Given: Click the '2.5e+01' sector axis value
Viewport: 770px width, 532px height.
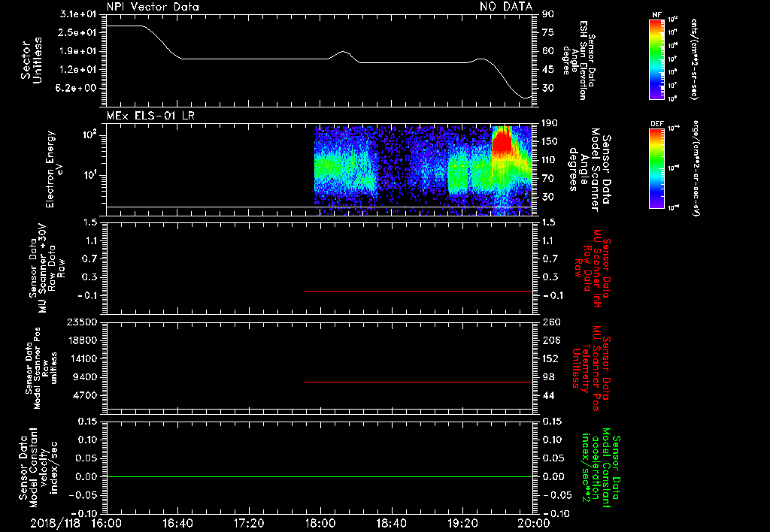Looking at the screenshot, I should tap(78, 32).
